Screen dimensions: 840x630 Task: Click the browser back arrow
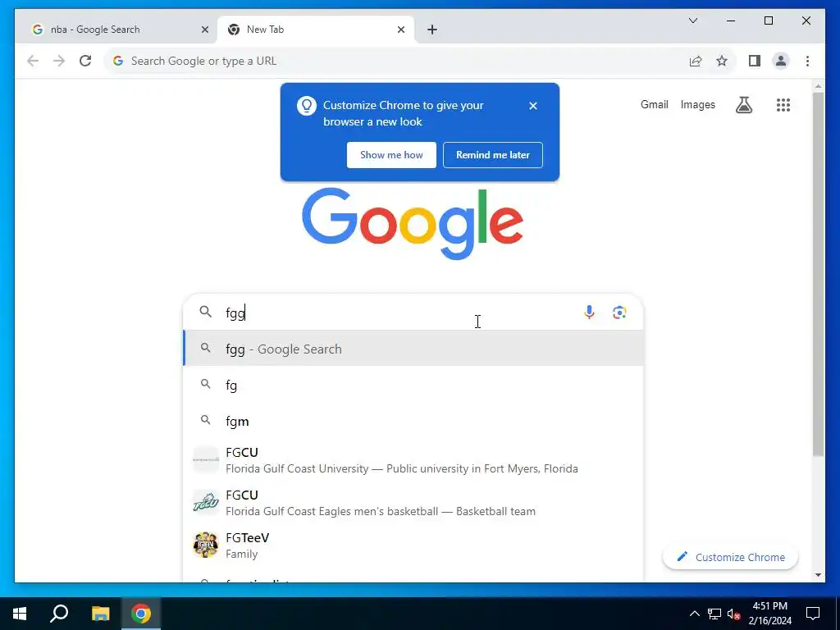click(x=33, y=61)
